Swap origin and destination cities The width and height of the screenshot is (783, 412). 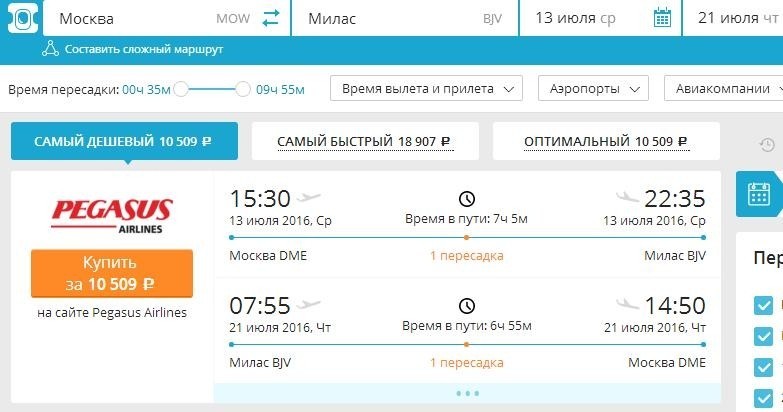pyautogui.click(x=271, y=18)
